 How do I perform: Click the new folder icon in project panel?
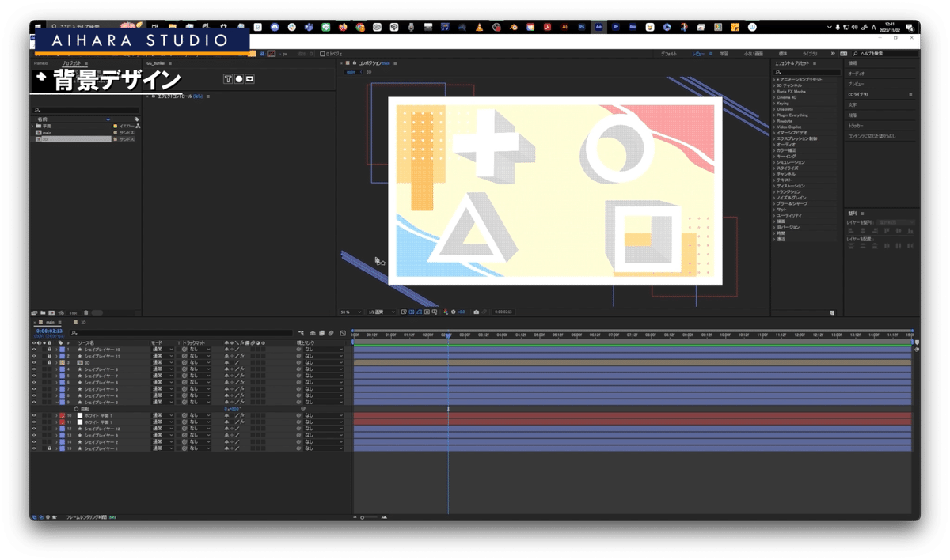(43, 312)
